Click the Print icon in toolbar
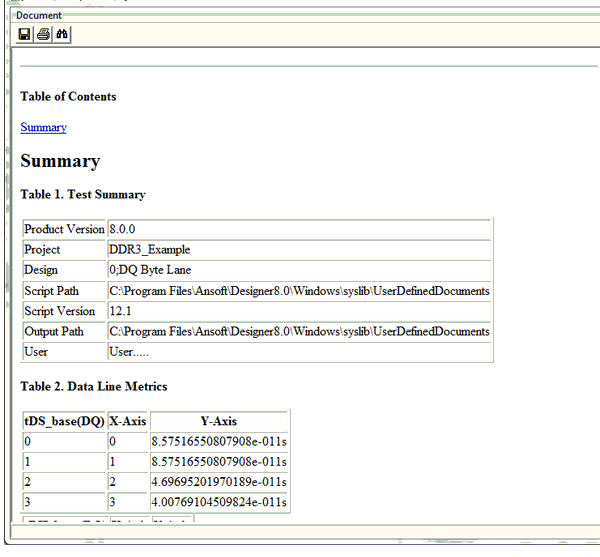 [43, 35]
